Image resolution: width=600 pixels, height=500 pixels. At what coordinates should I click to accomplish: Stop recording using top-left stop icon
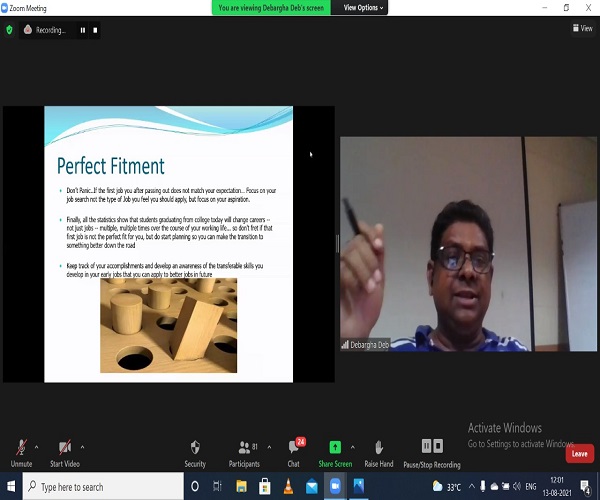click(x=95, y=30)
